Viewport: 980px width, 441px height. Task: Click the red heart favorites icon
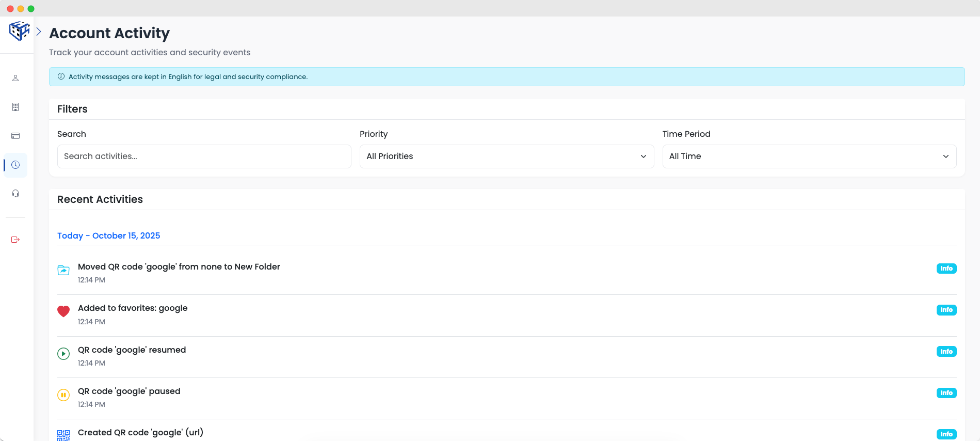63,311
